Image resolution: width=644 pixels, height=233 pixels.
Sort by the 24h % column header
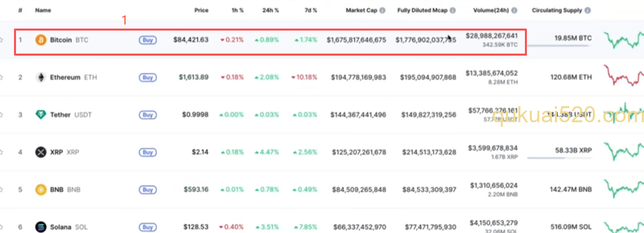coord(272,10)
